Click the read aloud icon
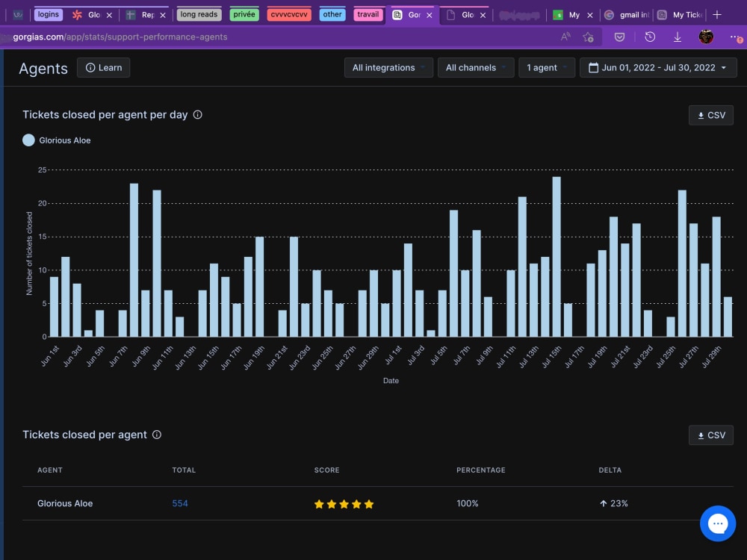This screenshot has width=747, height=560. click(x=565, y=37)
